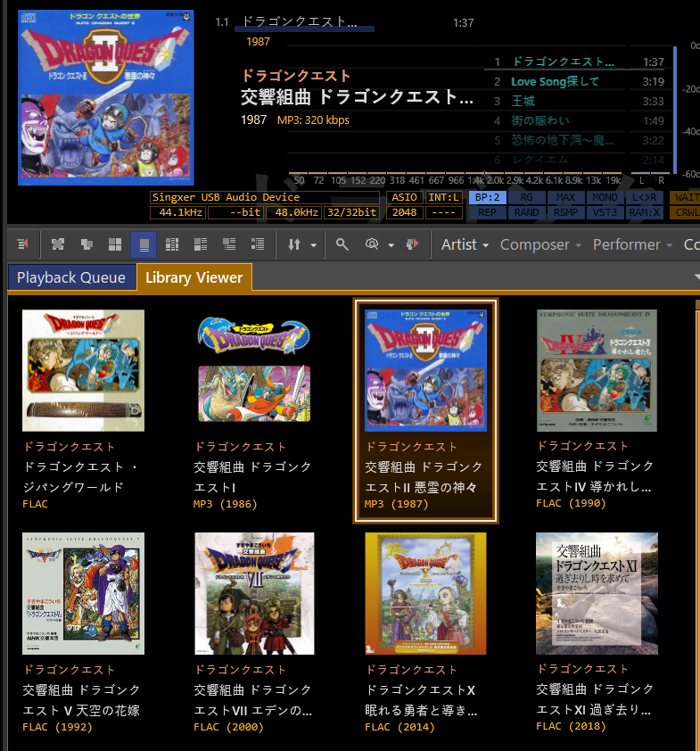The height and width of the screenshot is (751, 700).
Task: Click the blue tracklist scrollbar
Action: [x=675, y=110]
